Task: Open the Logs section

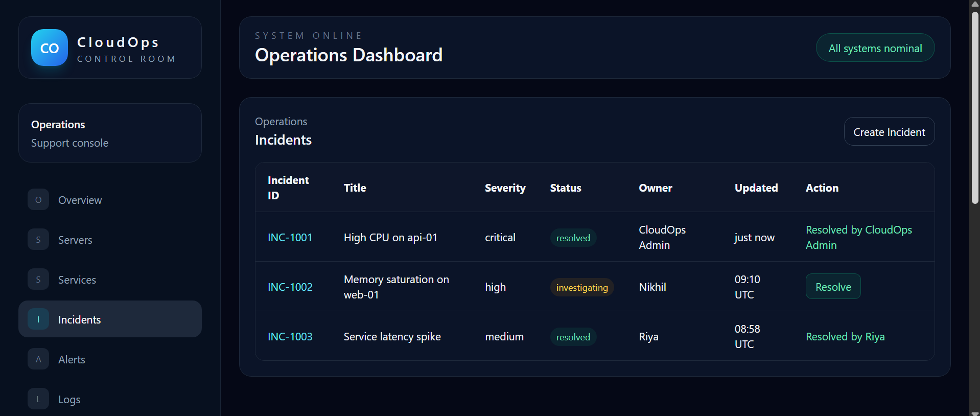Action: (x=110, y=399)
